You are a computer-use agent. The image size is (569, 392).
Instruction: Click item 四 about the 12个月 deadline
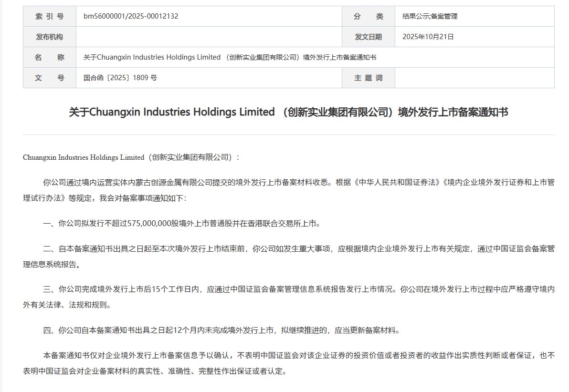[221, 330]
